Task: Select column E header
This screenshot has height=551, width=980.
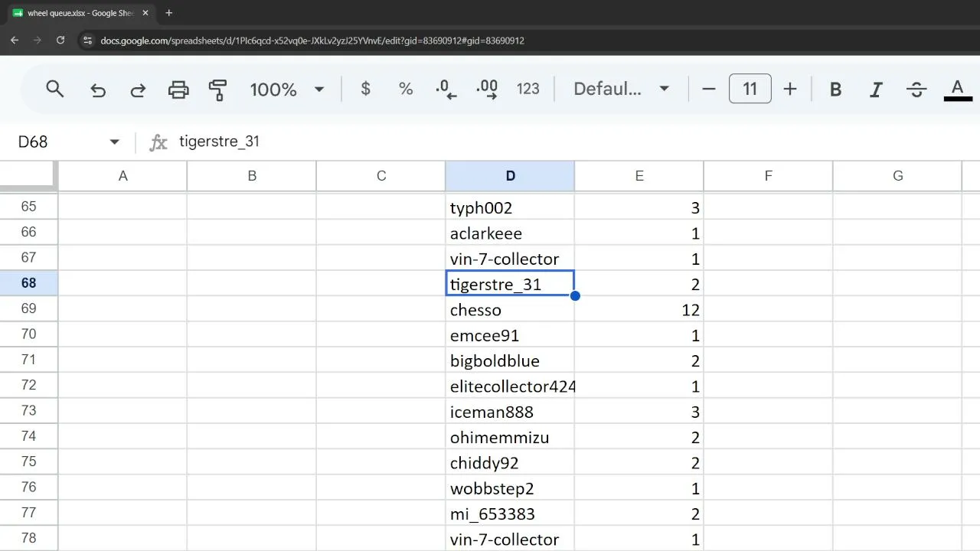Action: click(x=639, y=176)
